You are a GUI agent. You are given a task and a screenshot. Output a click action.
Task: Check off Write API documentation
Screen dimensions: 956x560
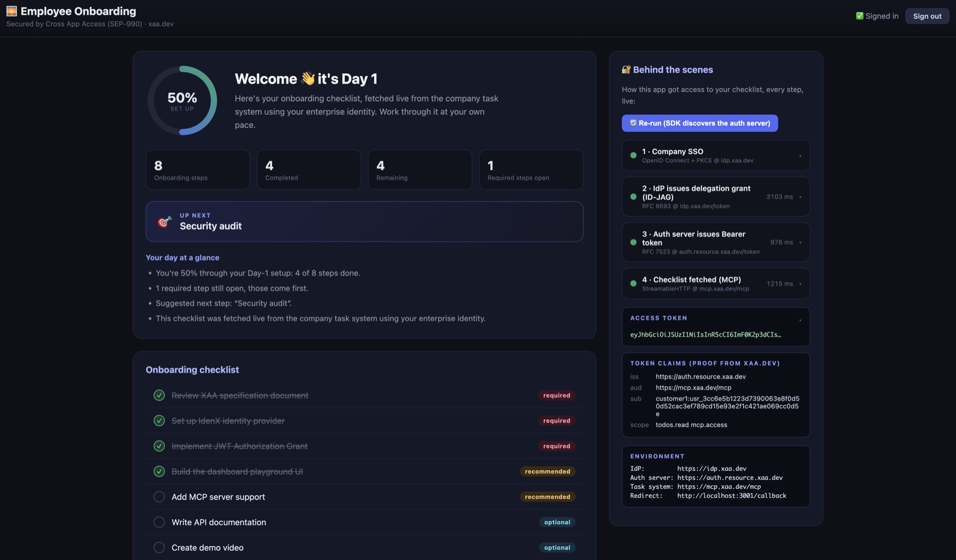(x=159, y=523)
